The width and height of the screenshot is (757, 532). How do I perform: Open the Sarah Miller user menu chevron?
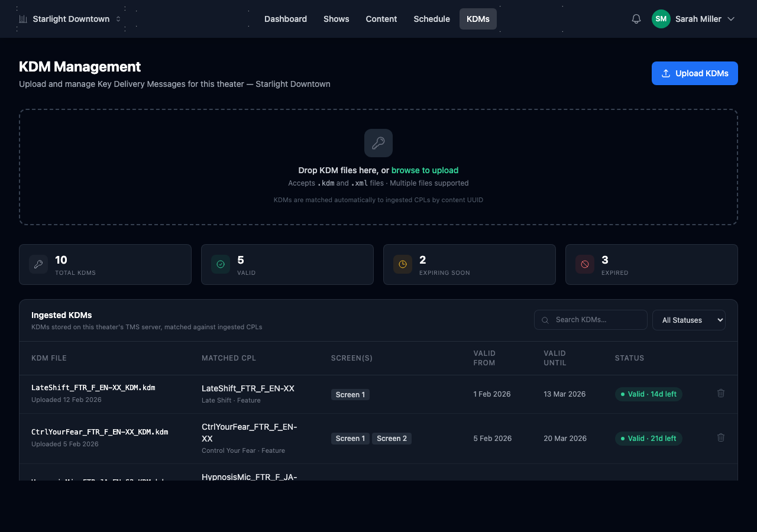tap(731, 19)
